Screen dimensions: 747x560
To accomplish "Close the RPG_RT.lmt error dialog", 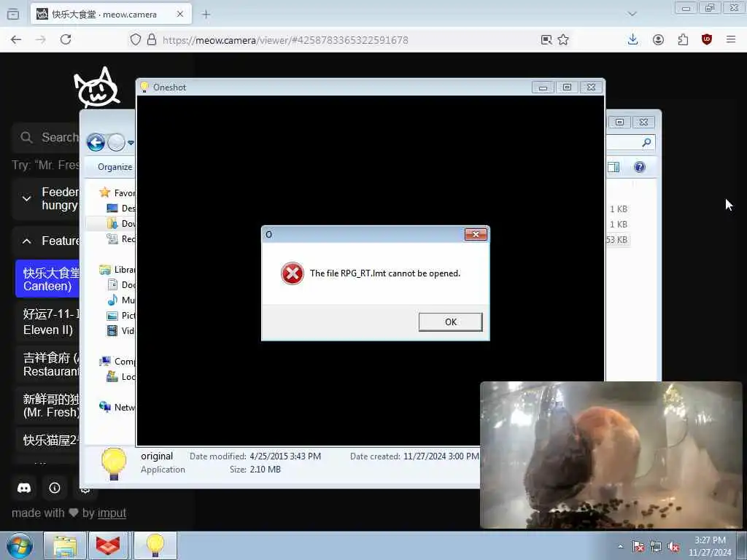I will coord(476,234).
